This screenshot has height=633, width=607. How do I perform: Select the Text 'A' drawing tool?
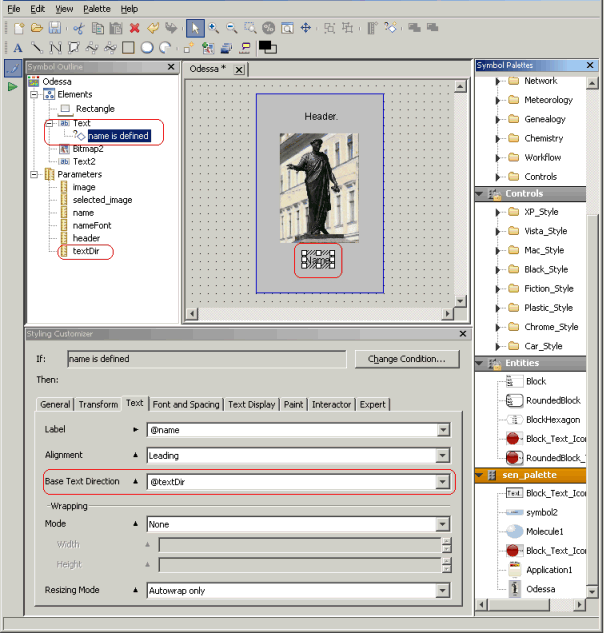click(18, 47)
